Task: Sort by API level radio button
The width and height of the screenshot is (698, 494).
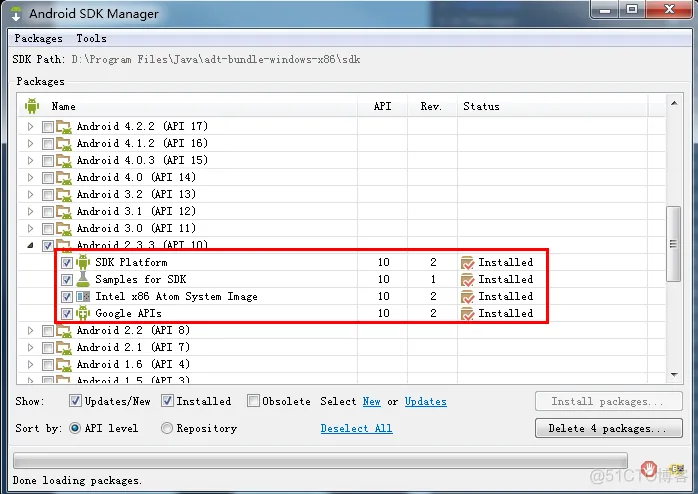Action: [75, 428]
